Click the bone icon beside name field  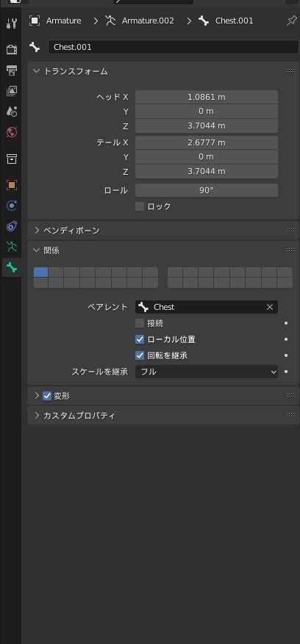(x=35, y=47)
